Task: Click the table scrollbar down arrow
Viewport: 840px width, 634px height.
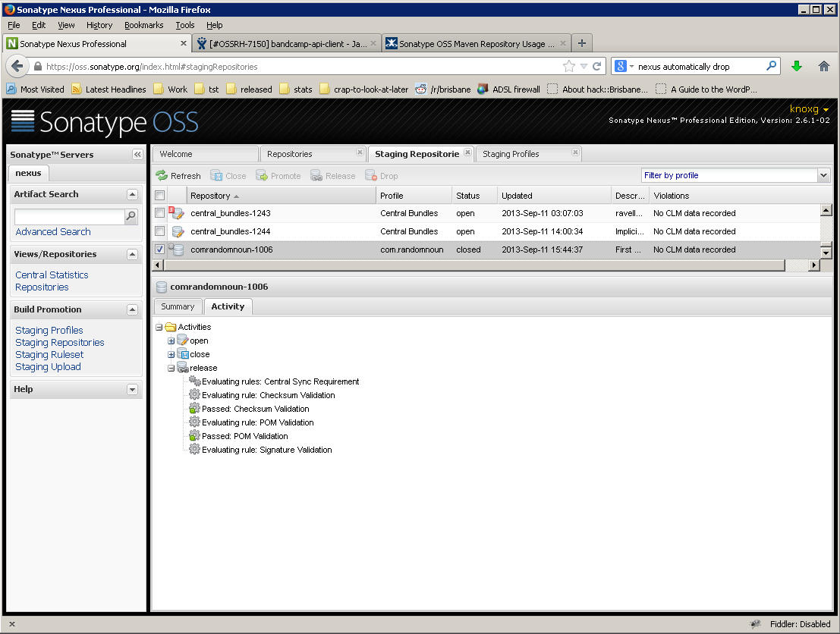Action: coord(826,253)
